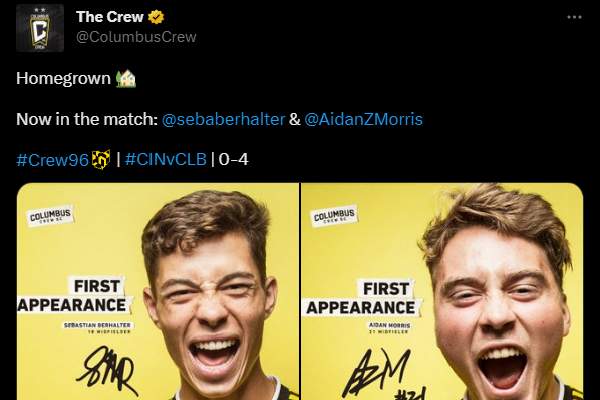Click the @ColumbusCrew handle
The image size is (600, 400).
pos(136,37)
